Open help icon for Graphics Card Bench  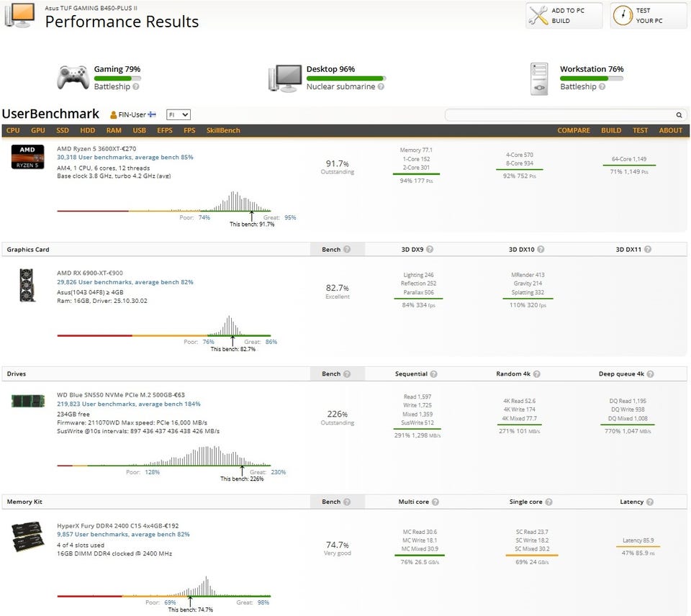pyautogui.click(x=347, y=250)
